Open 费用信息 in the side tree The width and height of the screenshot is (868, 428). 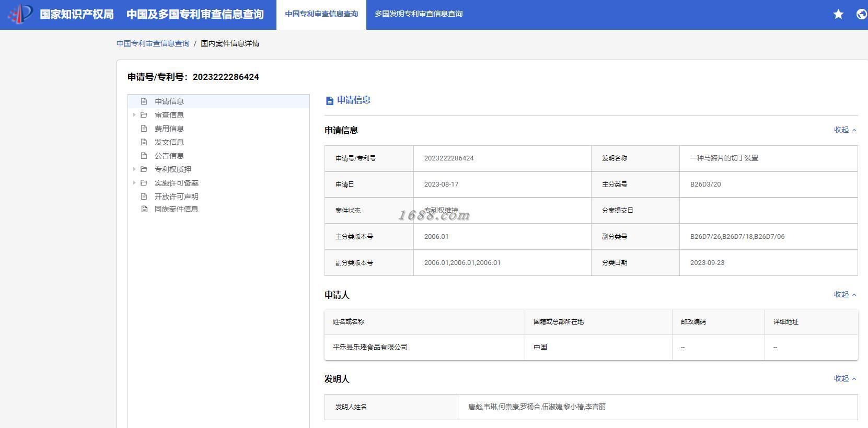pyautogui.click(x=169, y=129)
